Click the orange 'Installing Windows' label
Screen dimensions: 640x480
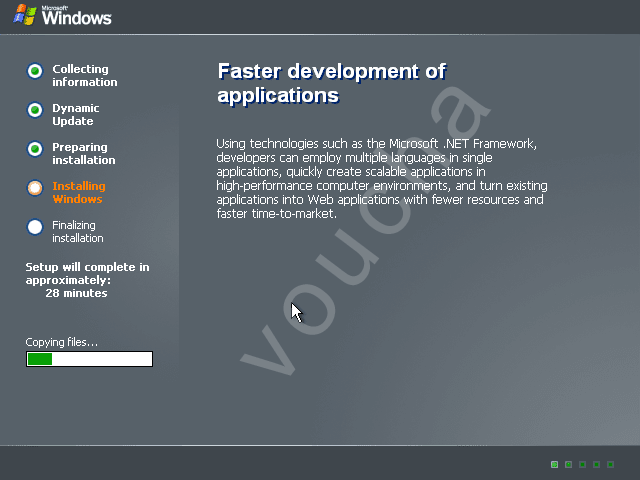pyautogui.click(x=79, y=193)
